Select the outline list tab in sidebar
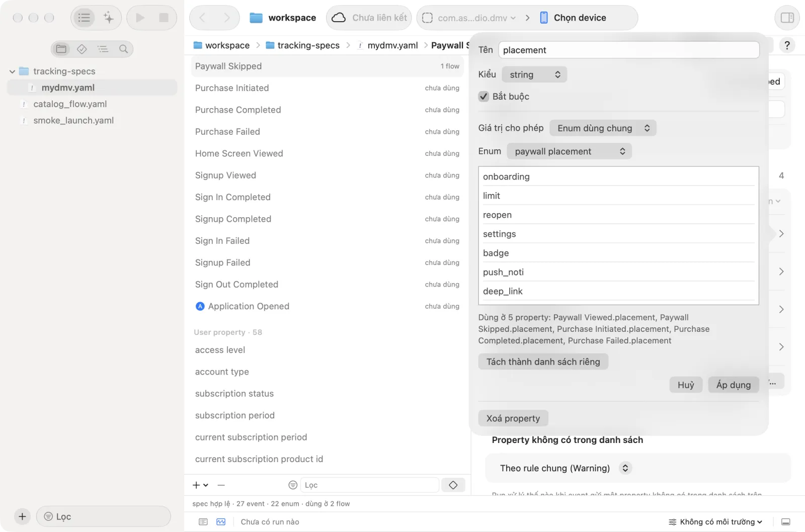 [x=103, y=49]
